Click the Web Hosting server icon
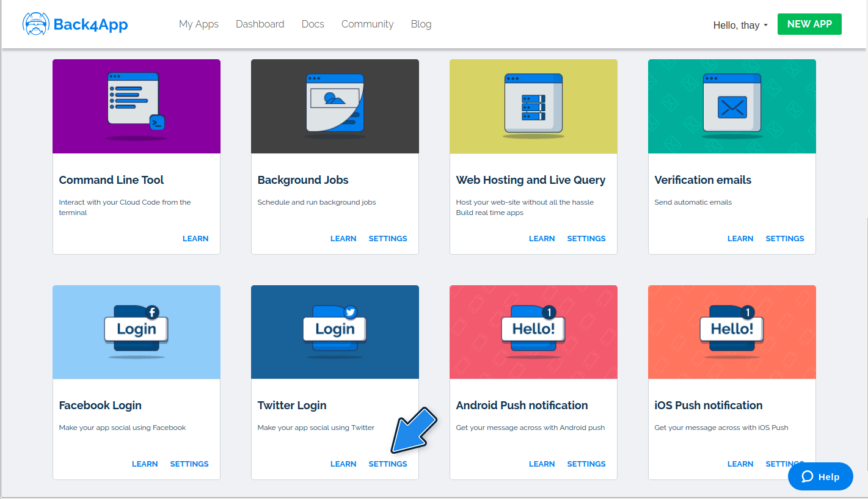Viewport: 868px width, 499px height. (533, 106)
